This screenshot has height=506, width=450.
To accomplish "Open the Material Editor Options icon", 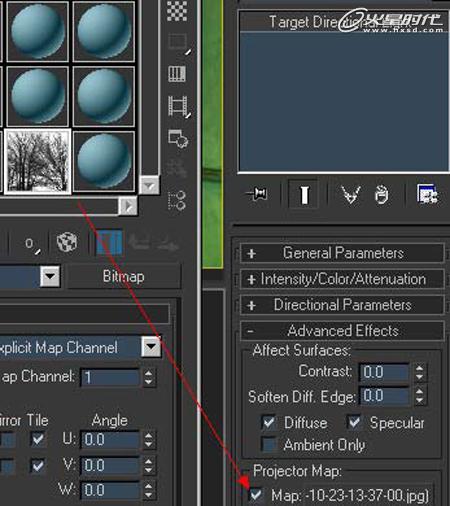I will (178, 139).
